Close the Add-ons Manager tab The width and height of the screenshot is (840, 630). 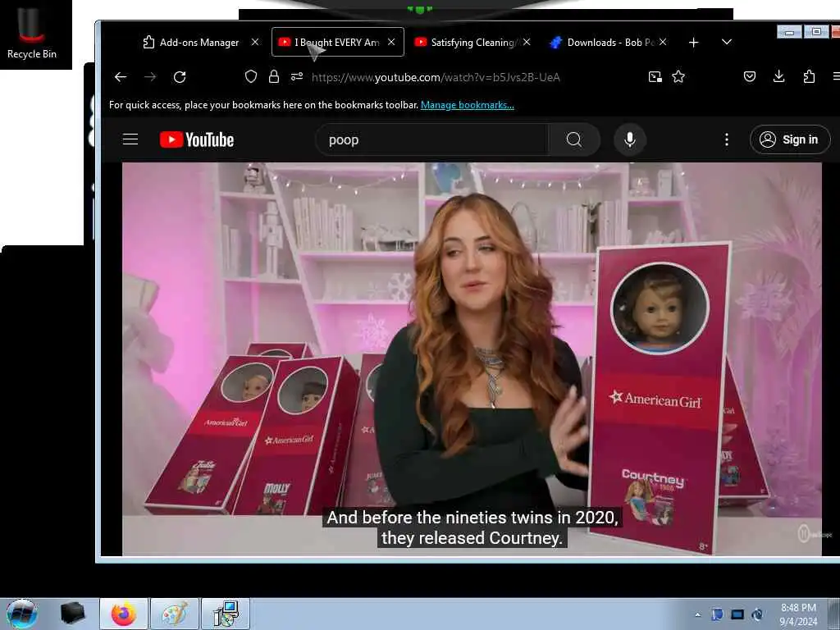click(255, 42)
